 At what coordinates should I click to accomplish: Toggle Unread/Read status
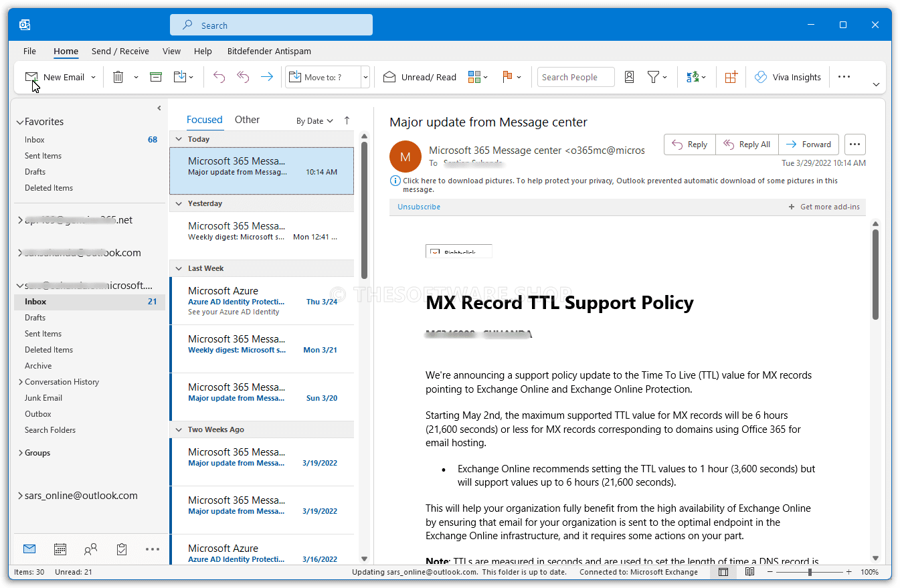click(x=420, y=77)
